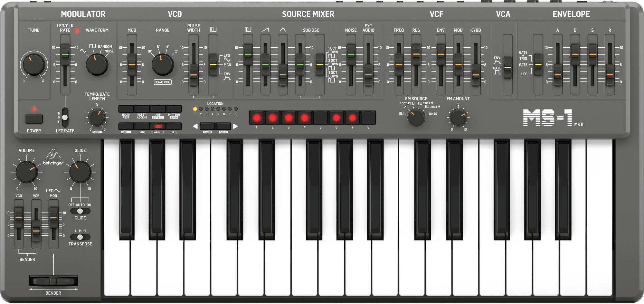Click the VCF FREQ slider handle
This screenshot has height=304, width=644.
point(399,64)
